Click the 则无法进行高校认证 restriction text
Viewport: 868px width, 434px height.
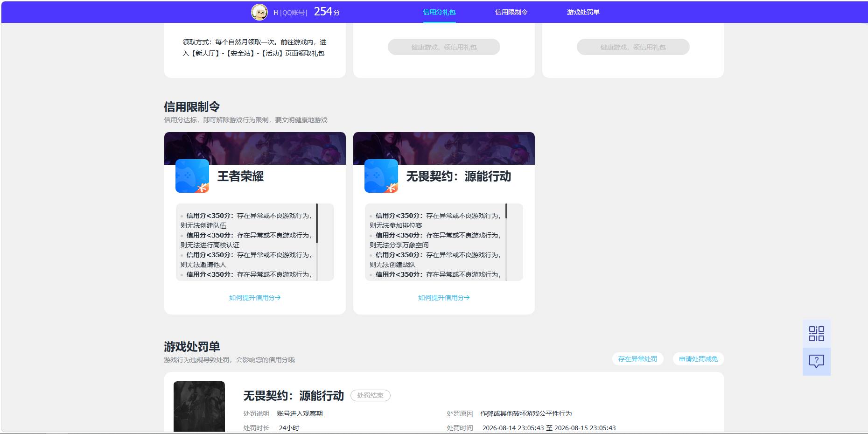pyautogui.click(x=210, y=245)
